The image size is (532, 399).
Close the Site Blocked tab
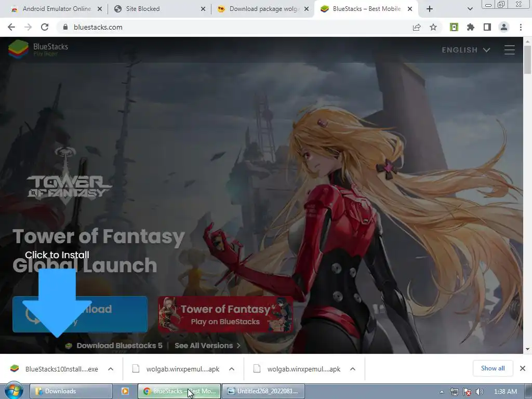click(203, 9)
